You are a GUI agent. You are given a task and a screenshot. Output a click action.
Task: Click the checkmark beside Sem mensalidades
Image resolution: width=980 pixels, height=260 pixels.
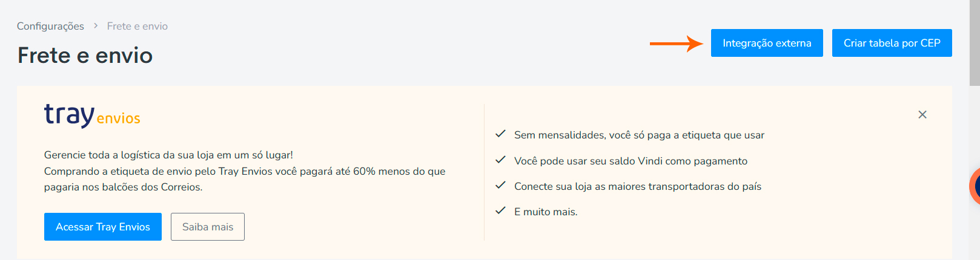pyautogui.click(x=500, y=134)
